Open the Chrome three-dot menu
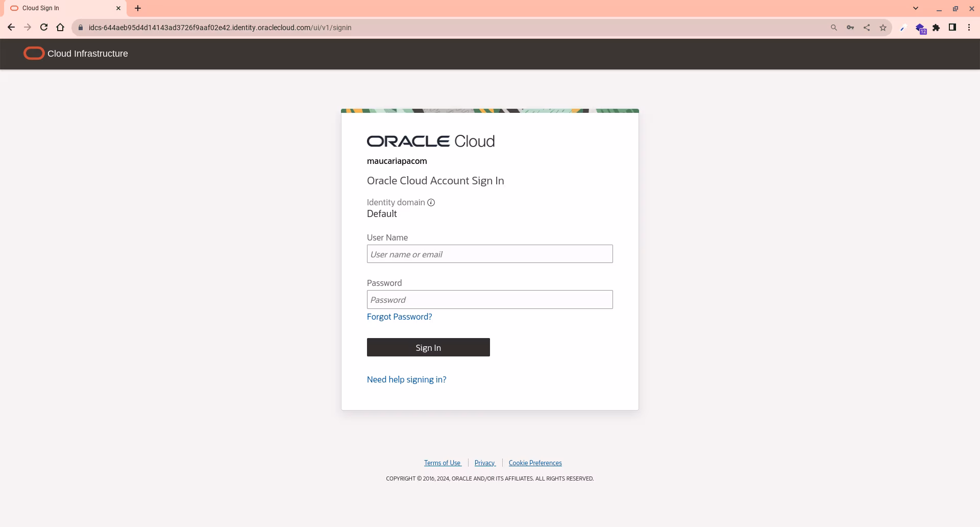 [969, 28]
